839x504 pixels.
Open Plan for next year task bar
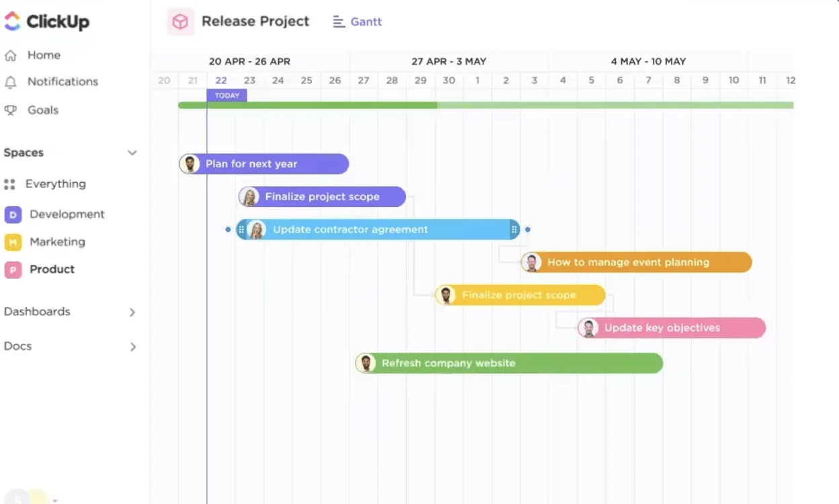264,164
